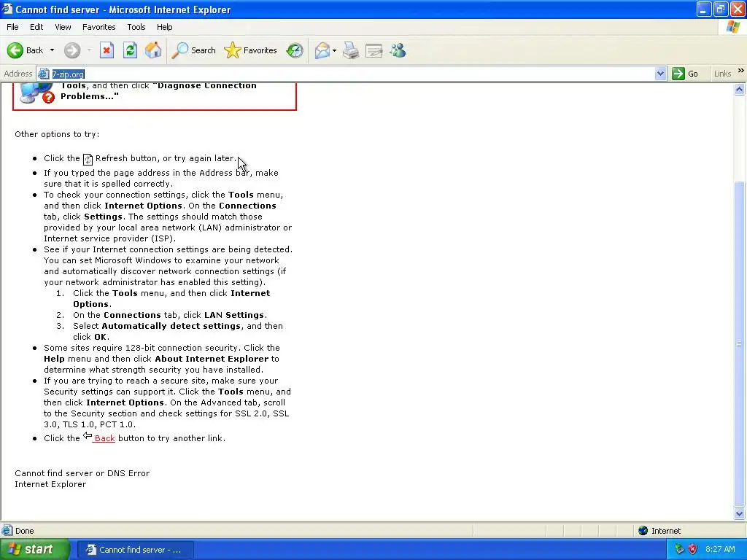This screenshot has height=560, width=747.
Task: Click the greyed Forward arrow button
Action: pyautogui.click(x=72, y=50)
